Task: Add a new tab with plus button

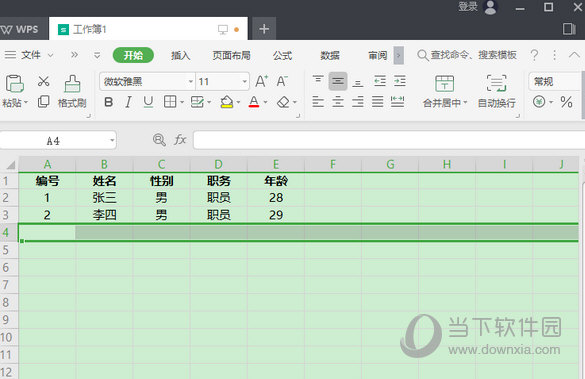Action: click(264, 29)
